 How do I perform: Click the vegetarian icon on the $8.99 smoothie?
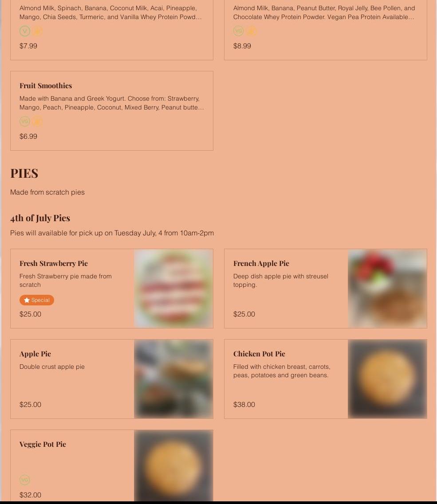(x=239, y=31)
